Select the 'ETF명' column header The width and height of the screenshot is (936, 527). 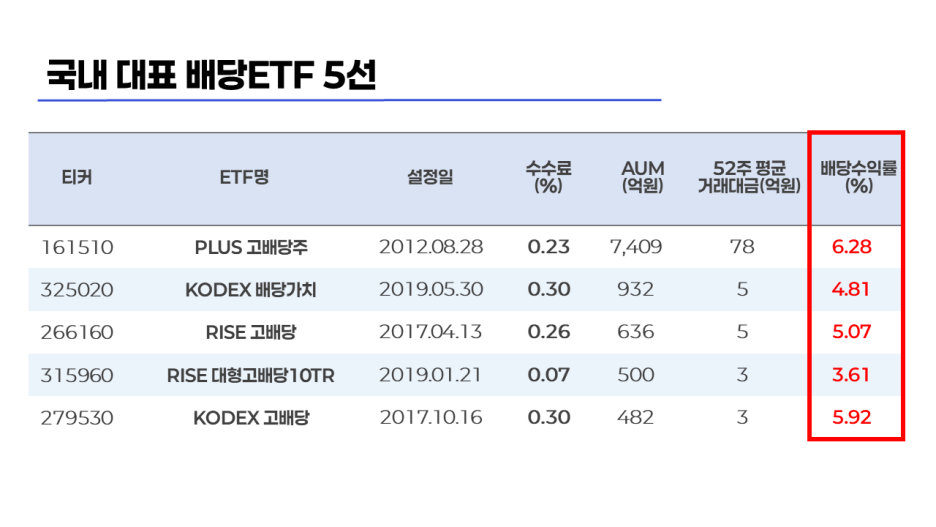(x=244, y=177)
